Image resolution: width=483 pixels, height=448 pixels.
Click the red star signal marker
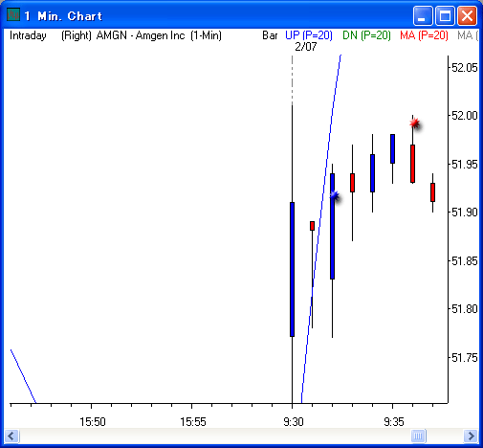coord(415,123)
